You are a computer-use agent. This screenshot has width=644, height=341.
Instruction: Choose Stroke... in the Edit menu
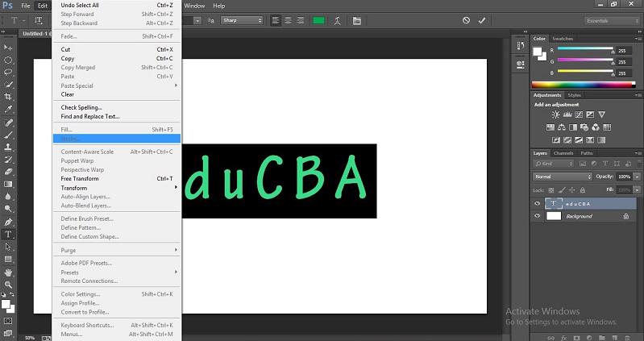tap(117, 139)
